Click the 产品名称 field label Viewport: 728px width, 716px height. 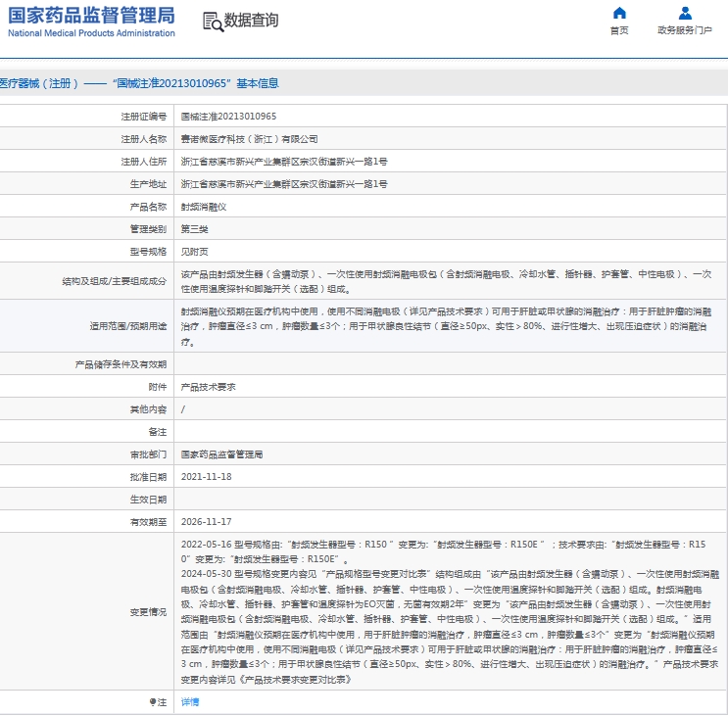coord(148,207)
